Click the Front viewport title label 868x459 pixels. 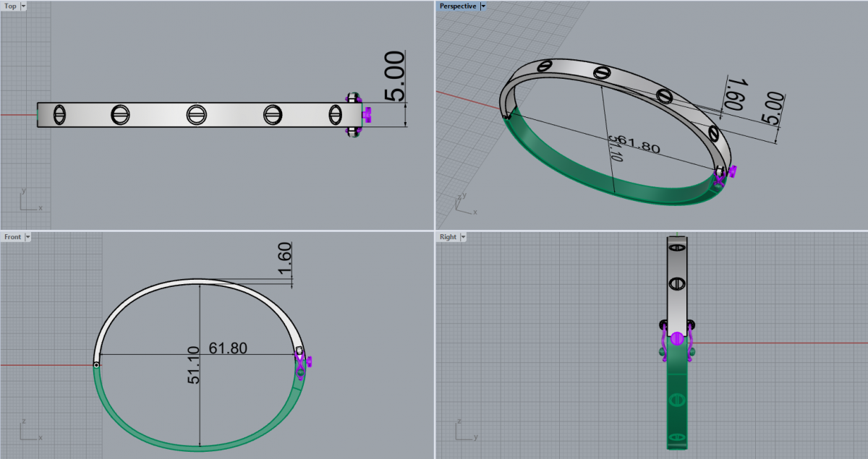tap(12, 236)
